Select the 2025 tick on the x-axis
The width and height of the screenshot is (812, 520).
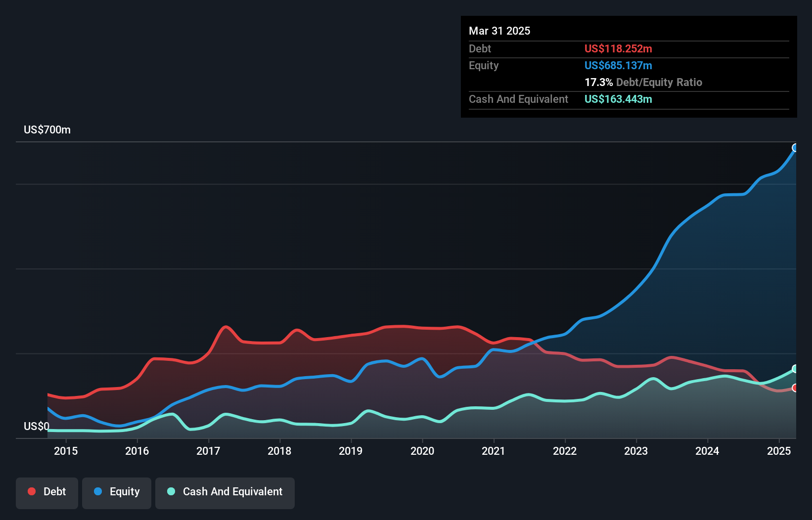(779, 451)
